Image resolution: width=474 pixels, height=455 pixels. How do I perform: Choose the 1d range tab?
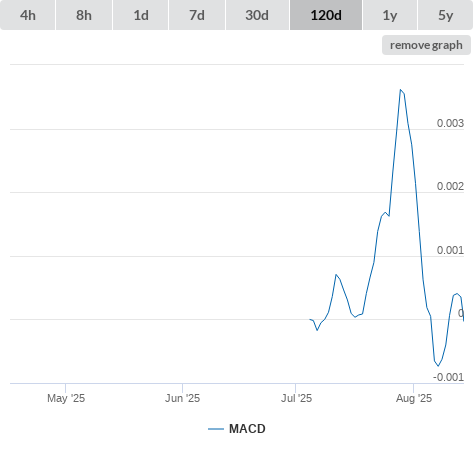(141, 15)
